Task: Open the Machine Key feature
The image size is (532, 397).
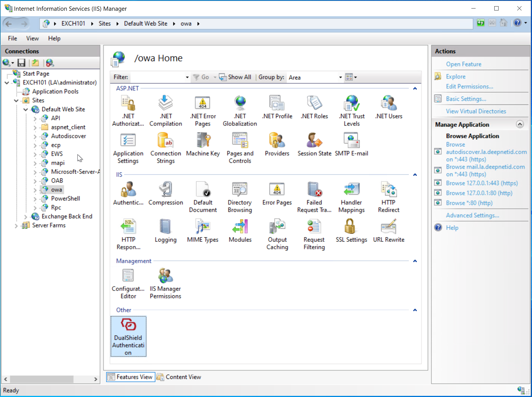Action: [203, 144]
